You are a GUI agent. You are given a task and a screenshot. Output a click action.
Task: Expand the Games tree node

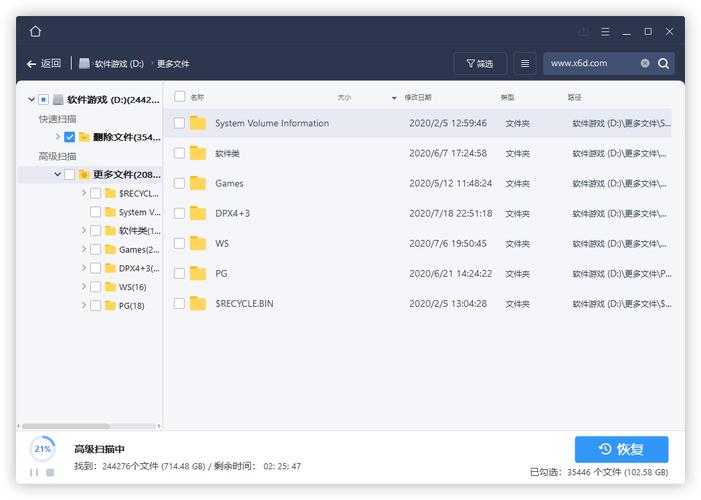[84, 249]
